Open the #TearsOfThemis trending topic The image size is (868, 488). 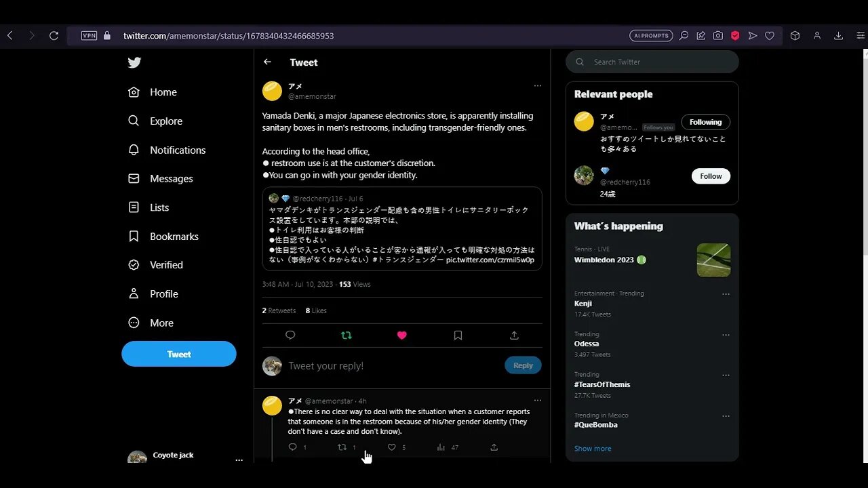click(602, 384)
